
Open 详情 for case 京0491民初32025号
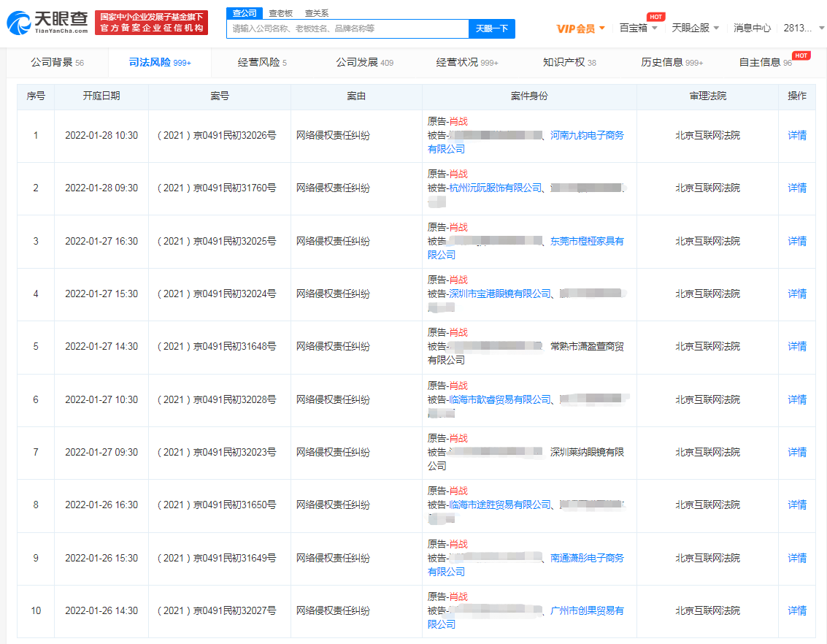tap(797, 241)
